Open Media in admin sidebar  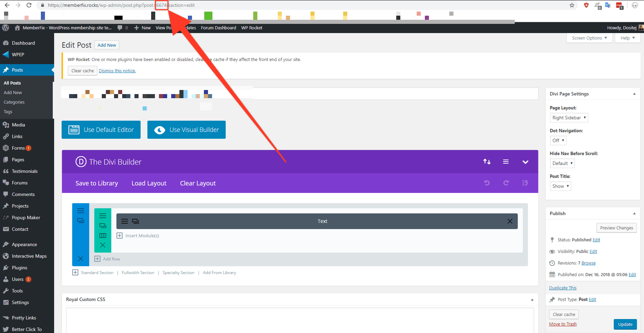click(18, 125)
